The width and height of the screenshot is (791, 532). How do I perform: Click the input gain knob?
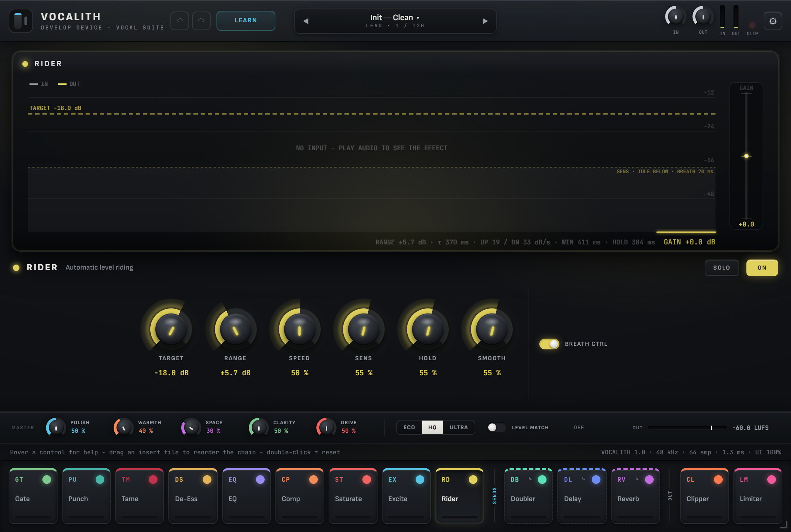[676, 17]
